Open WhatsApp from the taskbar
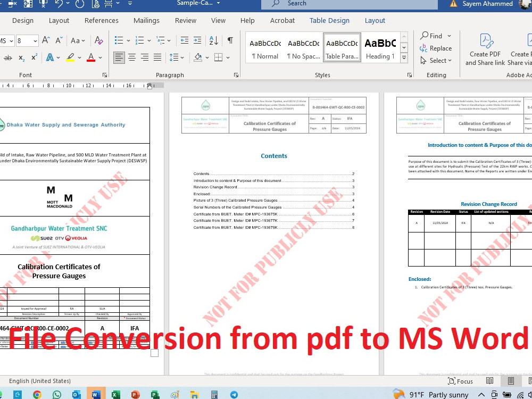The height and width of the screenshot is (399, 532). pos(57,395)
